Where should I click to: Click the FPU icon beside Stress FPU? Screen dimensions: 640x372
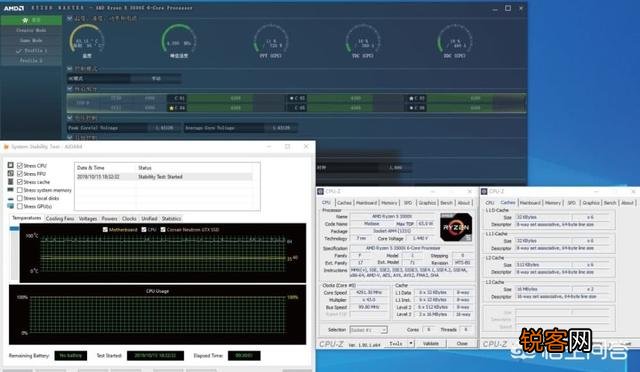(11, 174)
